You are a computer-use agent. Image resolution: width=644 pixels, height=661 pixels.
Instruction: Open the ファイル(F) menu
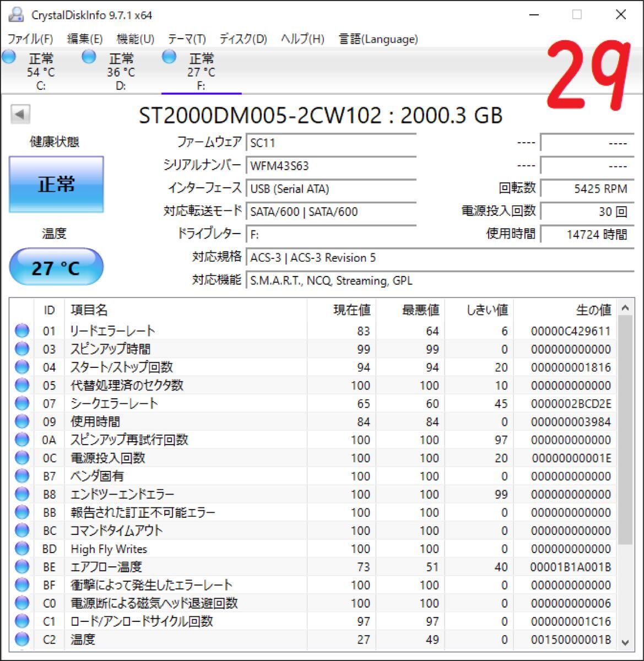click(30, 39)
